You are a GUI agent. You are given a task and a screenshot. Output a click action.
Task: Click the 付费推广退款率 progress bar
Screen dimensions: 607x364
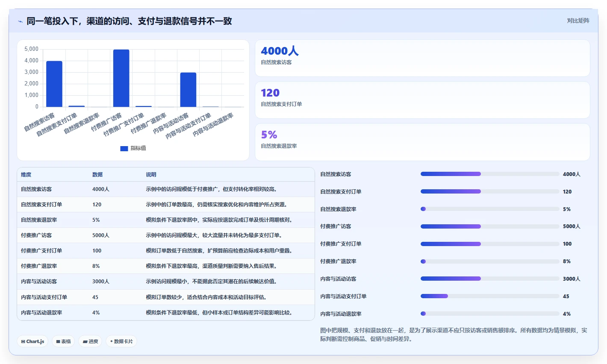(x=490, y=261)
